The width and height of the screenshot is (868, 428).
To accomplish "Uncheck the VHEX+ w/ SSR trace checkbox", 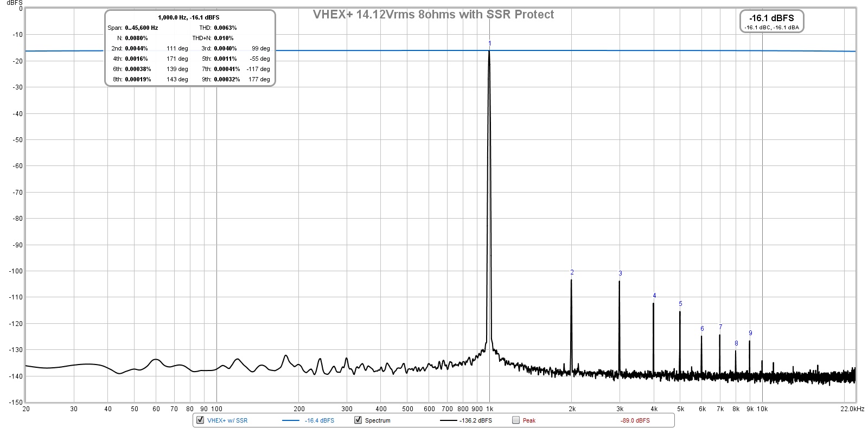I will (x=200, y=420).
